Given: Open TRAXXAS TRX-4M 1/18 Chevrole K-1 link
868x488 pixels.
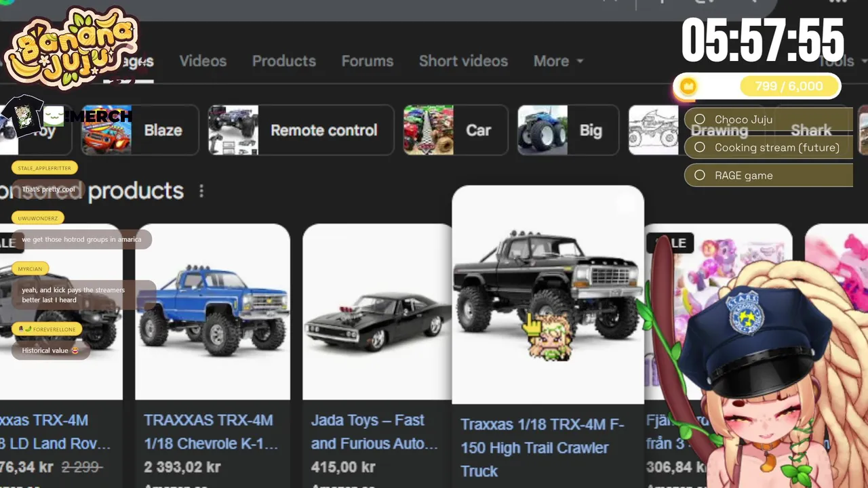Looking at the screenshot, I should coord(211,432).
